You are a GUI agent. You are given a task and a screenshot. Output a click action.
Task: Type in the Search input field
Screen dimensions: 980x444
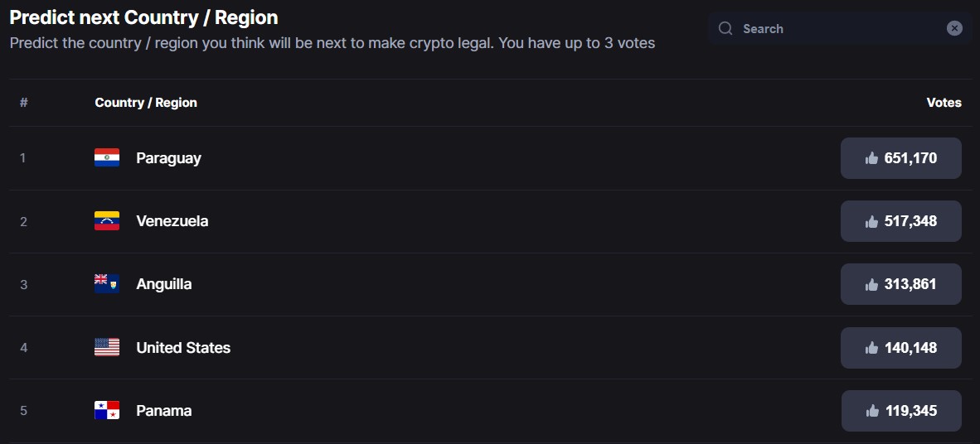click(837, 29)
